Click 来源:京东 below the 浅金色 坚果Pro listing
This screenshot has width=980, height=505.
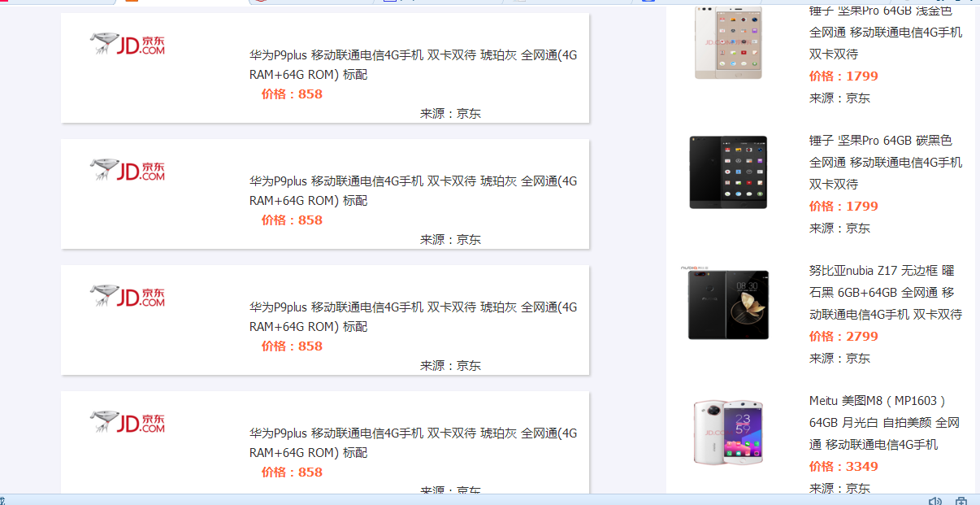[x=839, y=98]
